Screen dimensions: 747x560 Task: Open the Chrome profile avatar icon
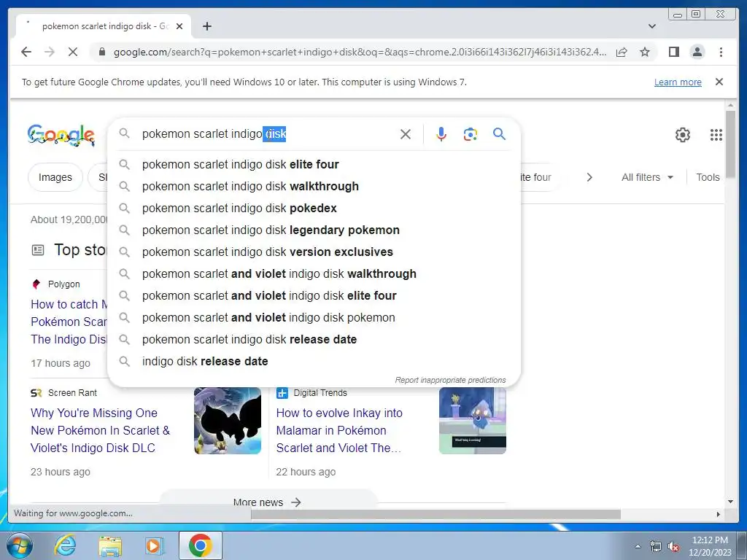[x=697, y=52]
